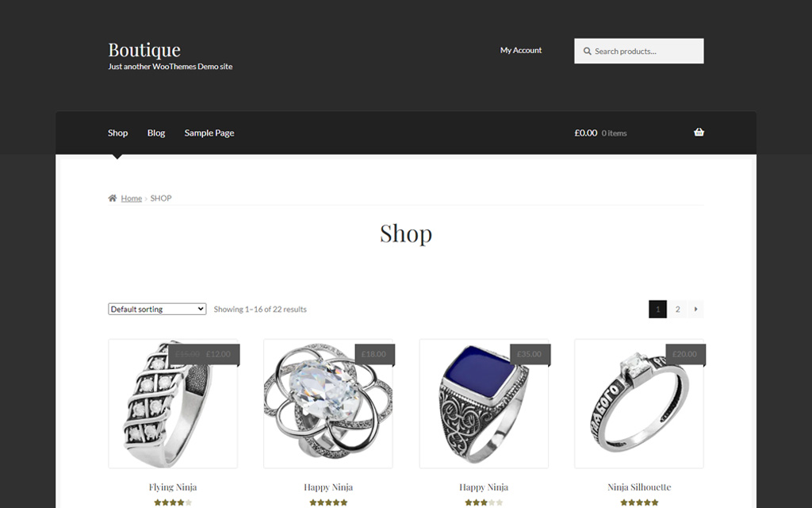Click the Boutique site title
The height and width of the screenshot is (508, 812).
pos(144,50)
